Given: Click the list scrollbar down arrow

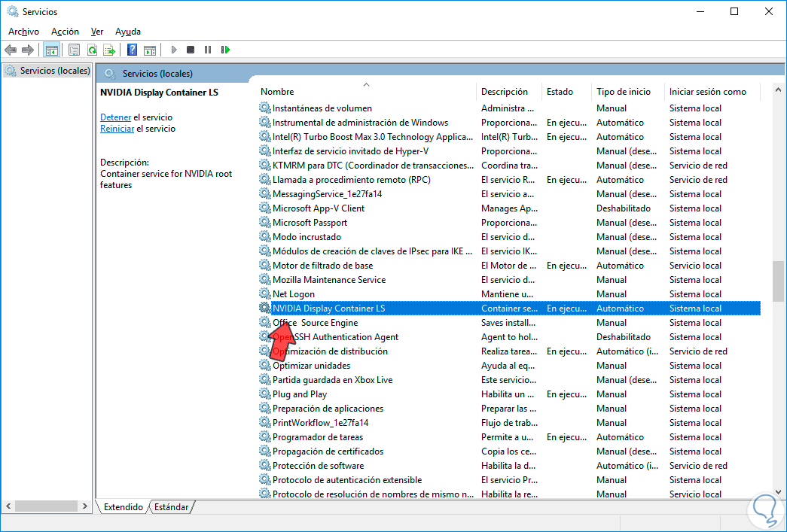Looking at the screenshot, I should click(x=778, y=492).
